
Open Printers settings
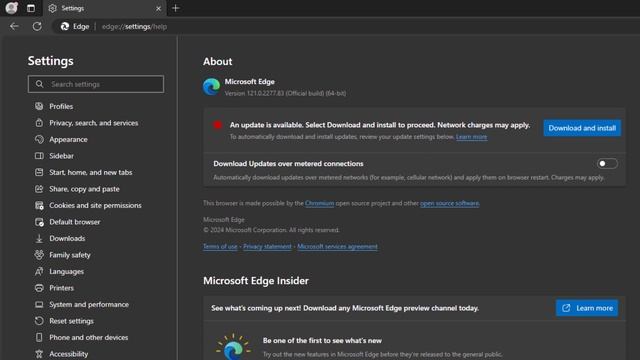[62, 288]
